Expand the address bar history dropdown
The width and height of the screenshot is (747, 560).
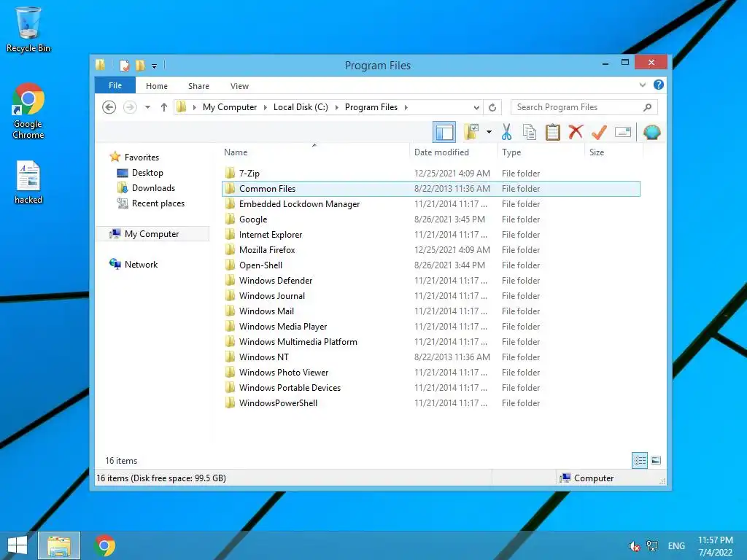click(x=476, y=108)
